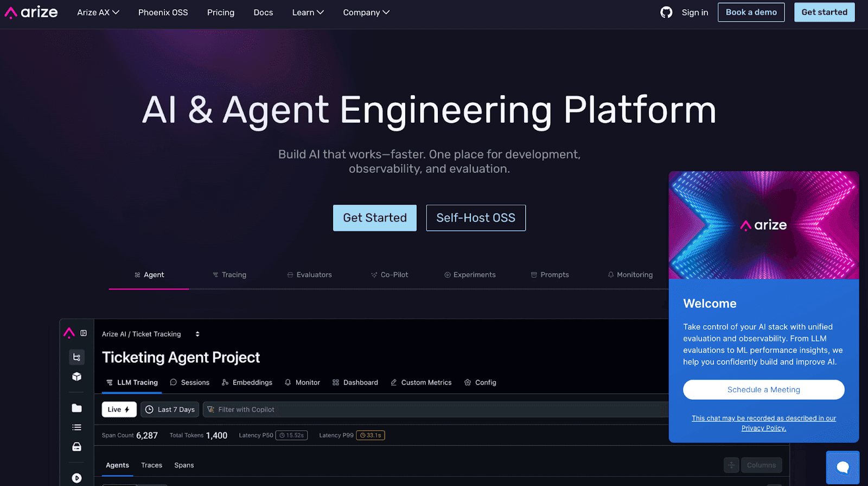Click Schedule a Meeting in chat popup
The image size is (868, 486).
coord(763,389)
